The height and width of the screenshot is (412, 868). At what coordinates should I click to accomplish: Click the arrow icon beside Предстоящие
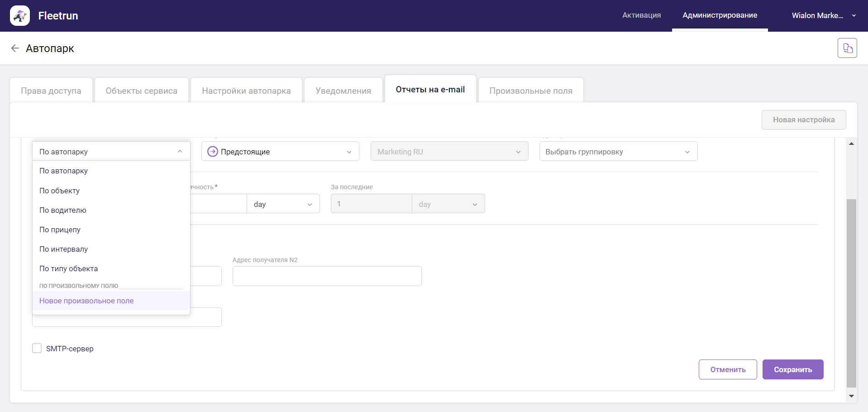click(212, 152)
